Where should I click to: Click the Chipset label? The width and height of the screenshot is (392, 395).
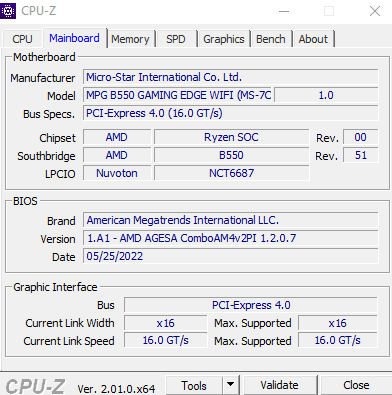coord(57,138)
